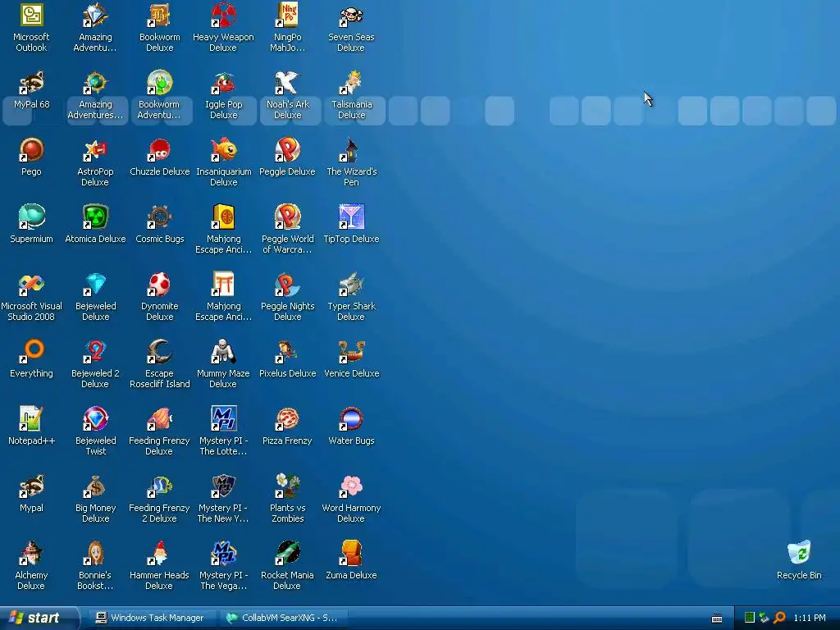Select Mystery PI The New York icon
The width and height of the screenshot is (840, 630).
click(223, 486)
